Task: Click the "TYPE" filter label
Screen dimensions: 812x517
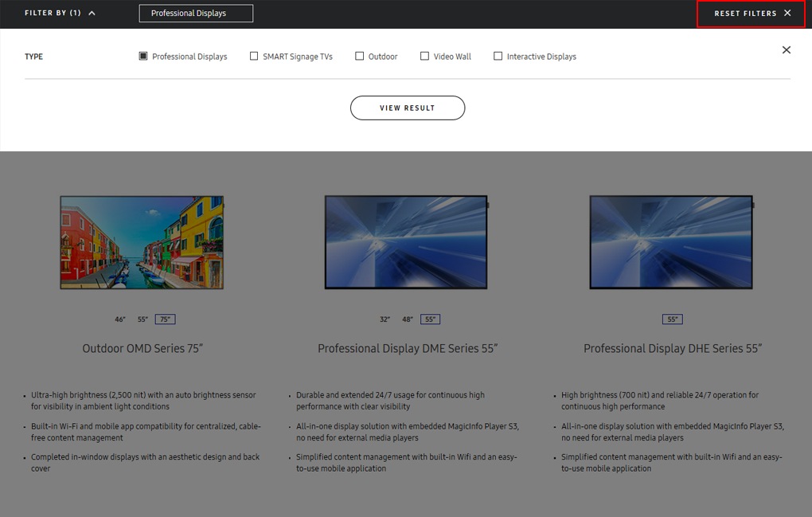Action: [33, 57]
